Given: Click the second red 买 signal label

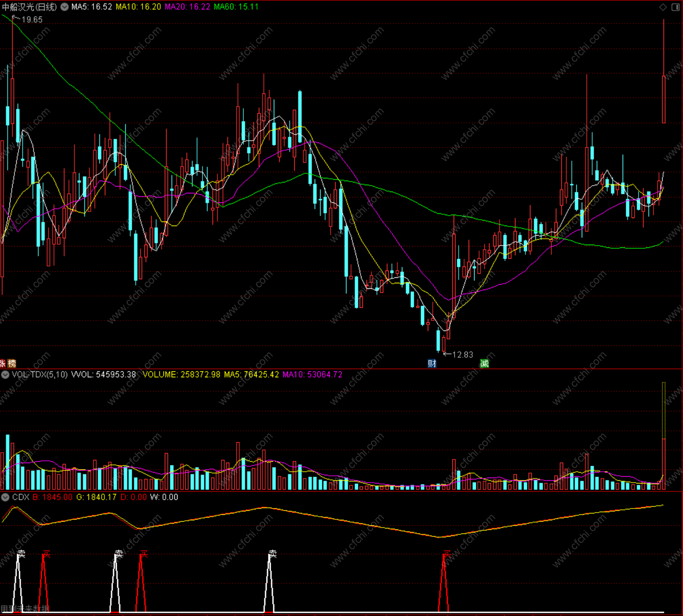Looking at the screenshot, I should click(x=144, y=554).
